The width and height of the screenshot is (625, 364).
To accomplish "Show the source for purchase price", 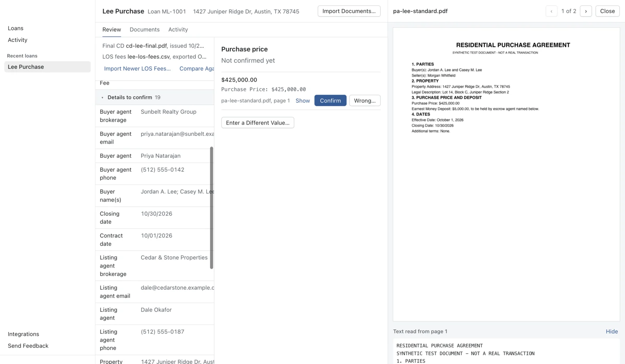I will click(303, 101).
